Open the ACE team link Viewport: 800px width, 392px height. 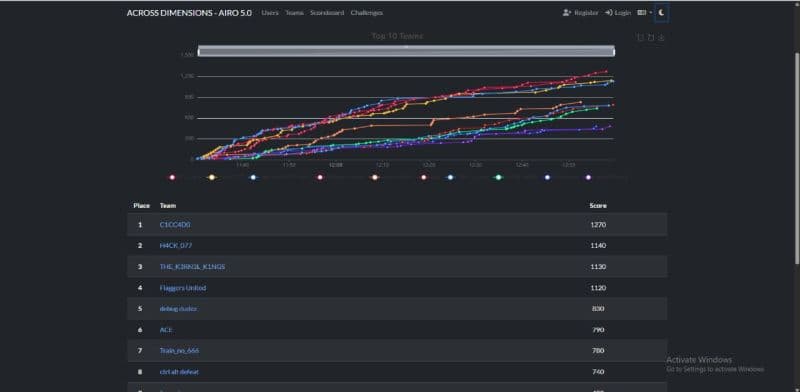click(166, 330)
